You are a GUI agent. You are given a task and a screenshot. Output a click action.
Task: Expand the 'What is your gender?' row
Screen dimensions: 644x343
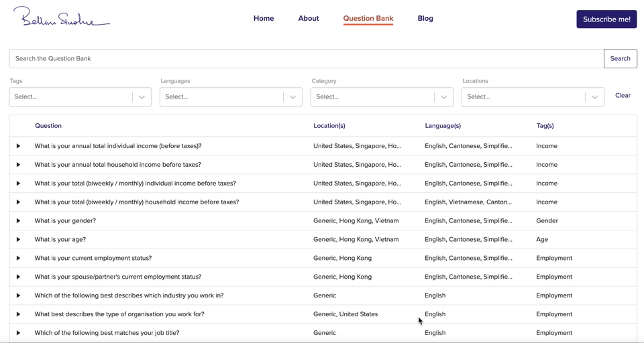(18, 221)
